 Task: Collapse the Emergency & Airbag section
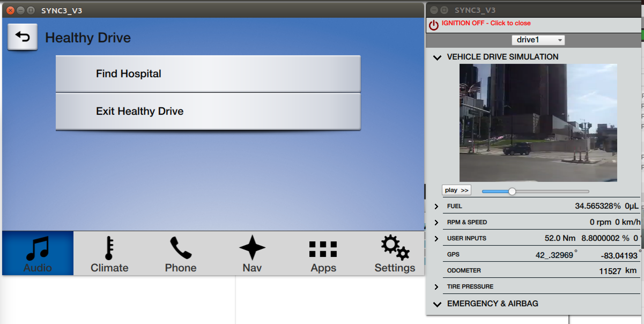click(x=437, y=304)
